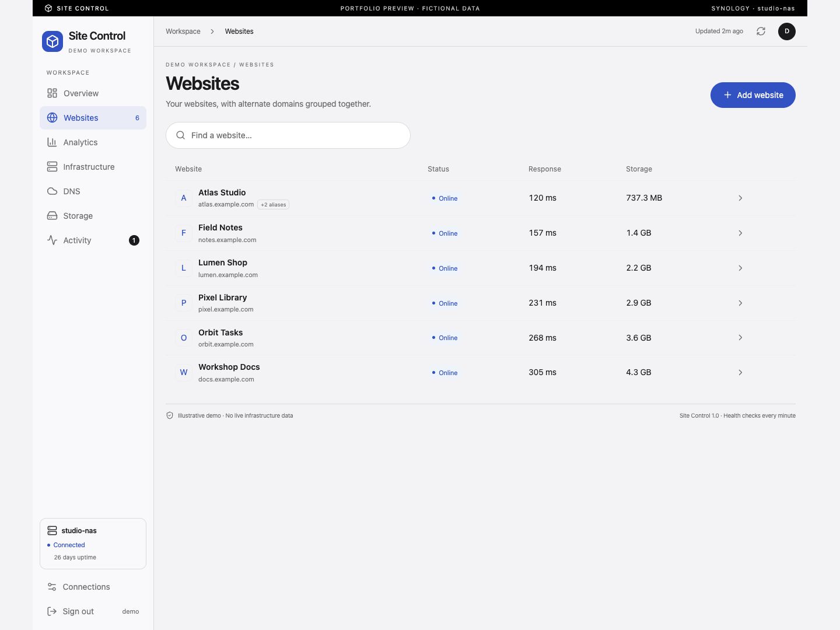The width and height of the screenshot is (840, 630).
Task: Click the Site Control cube logo
Action: [52, 41]
